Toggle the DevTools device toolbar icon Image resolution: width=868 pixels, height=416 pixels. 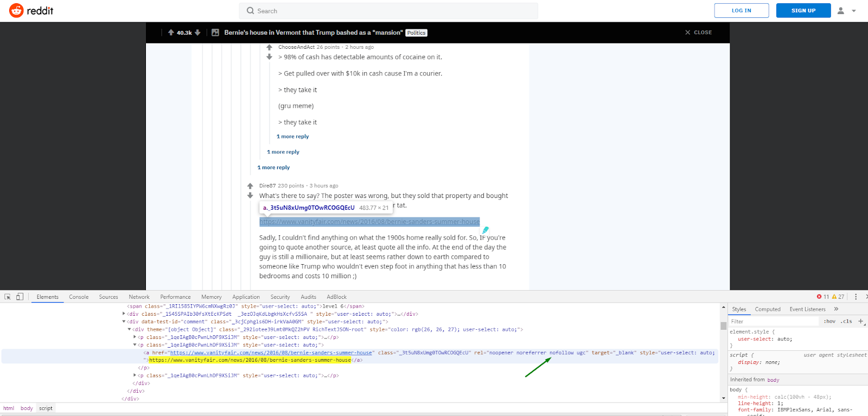point(20,297)
